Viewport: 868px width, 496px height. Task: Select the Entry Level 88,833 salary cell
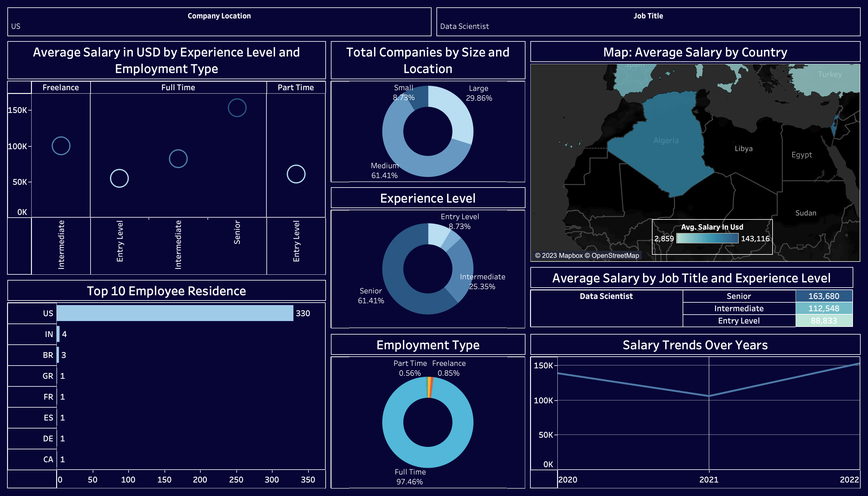824,320
